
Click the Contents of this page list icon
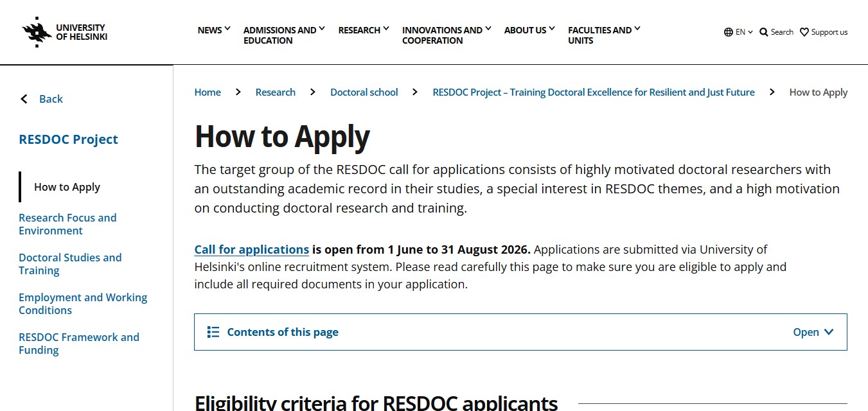[x=213, y=332]
